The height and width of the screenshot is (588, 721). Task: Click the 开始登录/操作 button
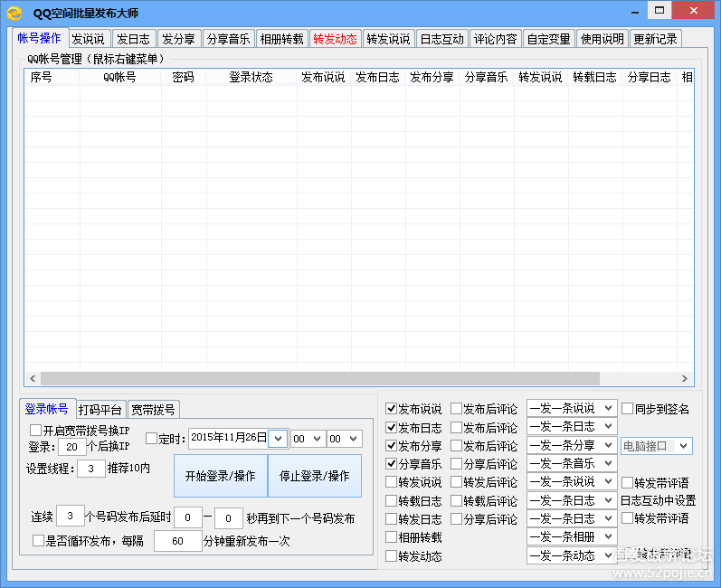[x=220, y=476]
